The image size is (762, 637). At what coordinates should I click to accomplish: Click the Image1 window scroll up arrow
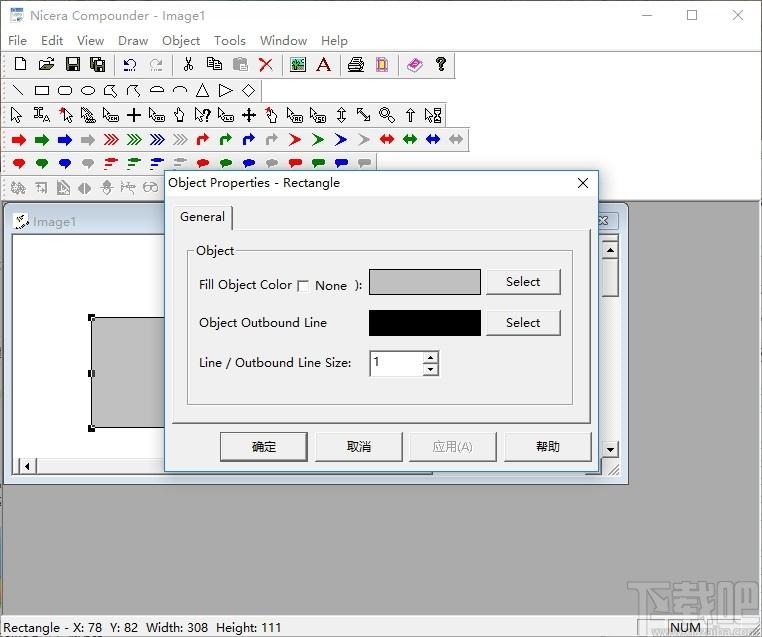[610, 250]
